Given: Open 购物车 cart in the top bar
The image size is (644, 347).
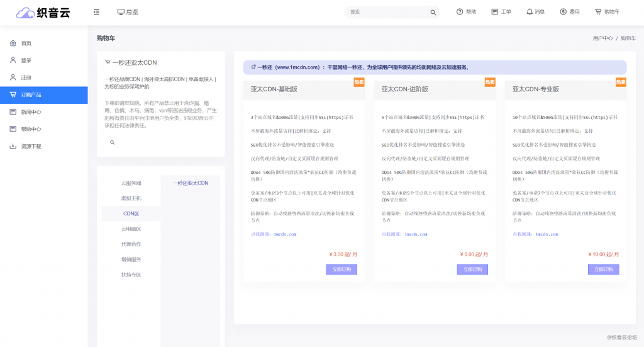Looking at the screenshot, I should [607, 12].
